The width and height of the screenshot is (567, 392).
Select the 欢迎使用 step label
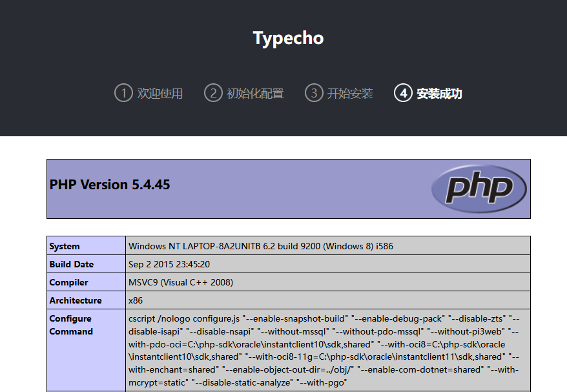pyautogui.click(x=160, y=94)
